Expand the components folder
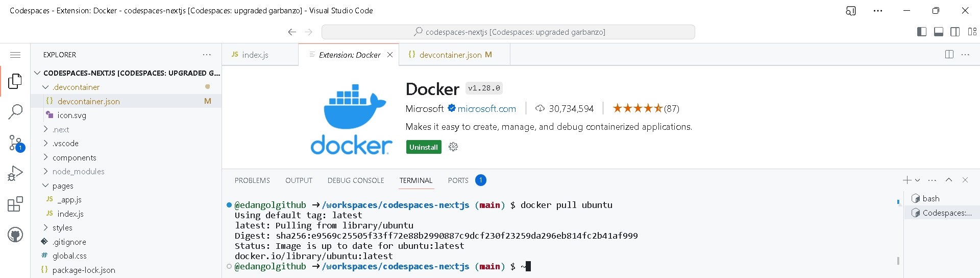This screenshot has width=980, height=278. coord(127,157)
